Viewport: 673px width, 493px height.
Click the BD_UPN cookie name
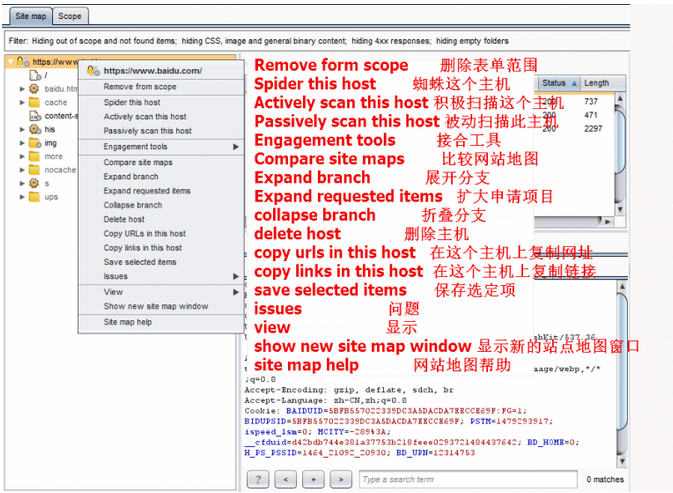pos(409,453)
